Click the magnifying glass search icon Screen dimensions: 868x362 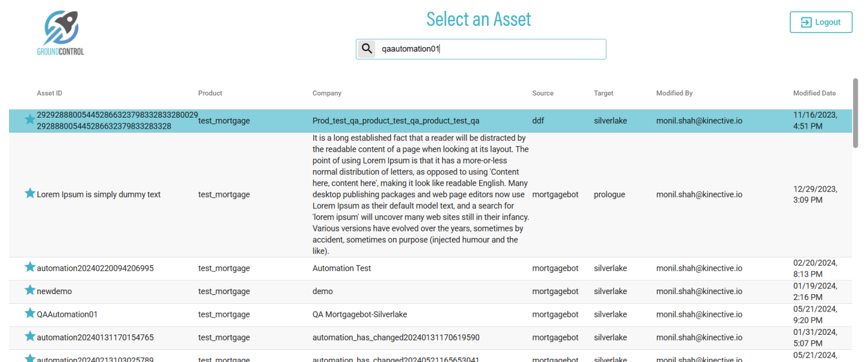367,48
